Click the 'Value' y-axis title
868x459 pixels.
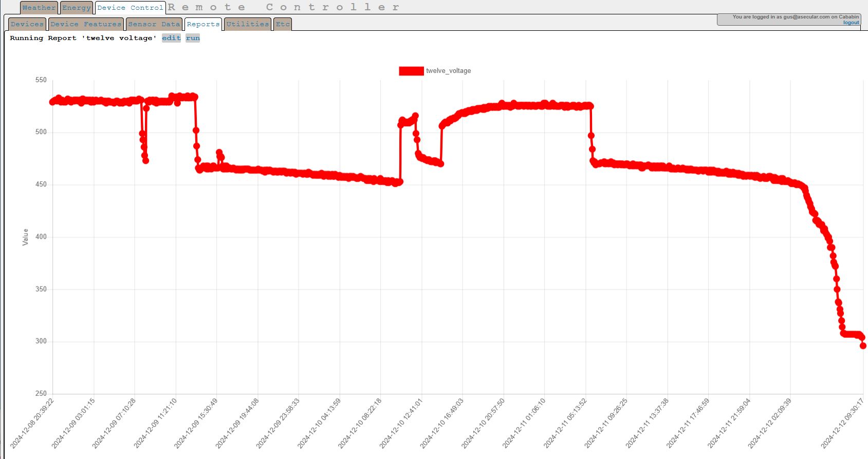(x=25, y=237)
